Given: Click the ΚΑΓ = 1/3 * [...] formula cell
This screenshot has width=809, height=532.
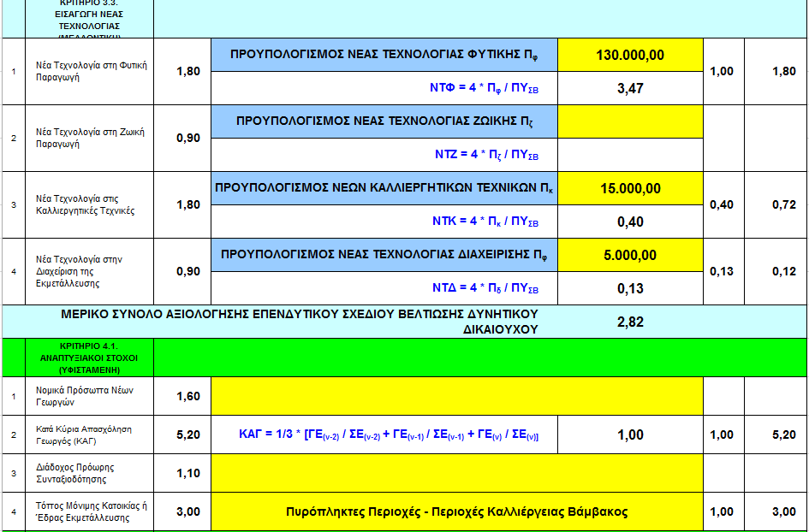Looking at the screenshot, I should click(x=384, y=435).
